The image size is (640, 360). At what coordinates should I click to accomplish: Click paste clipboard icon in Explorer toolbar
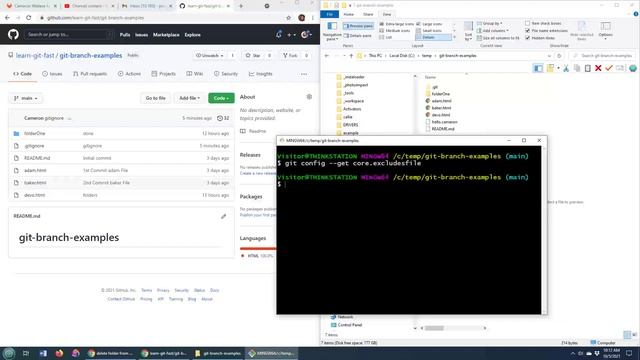(588, 68)
